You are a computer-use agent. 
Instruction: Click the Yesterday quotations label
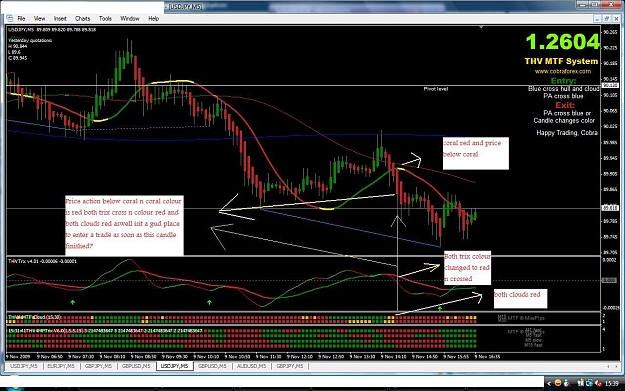(30, 40)
